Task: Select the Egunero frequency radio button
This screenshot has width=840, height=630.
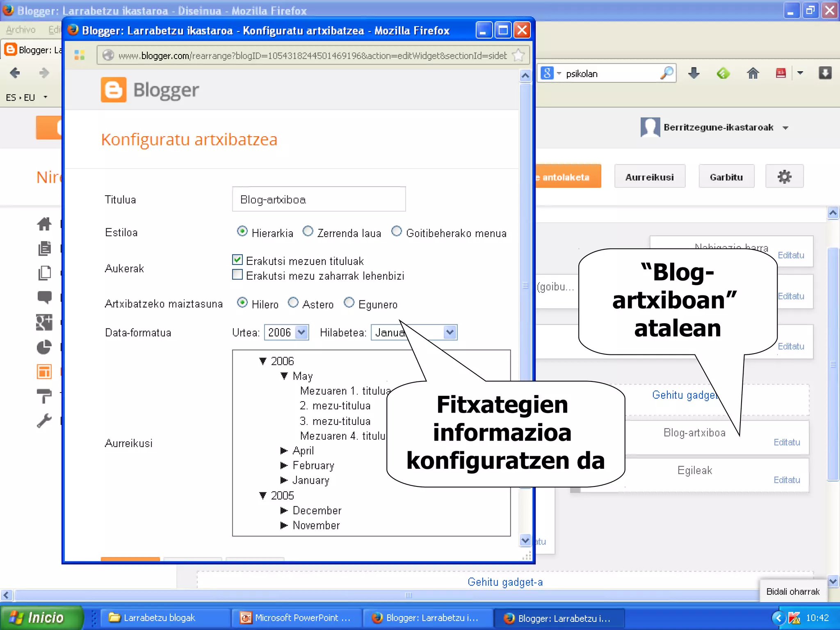Action: 349,303
